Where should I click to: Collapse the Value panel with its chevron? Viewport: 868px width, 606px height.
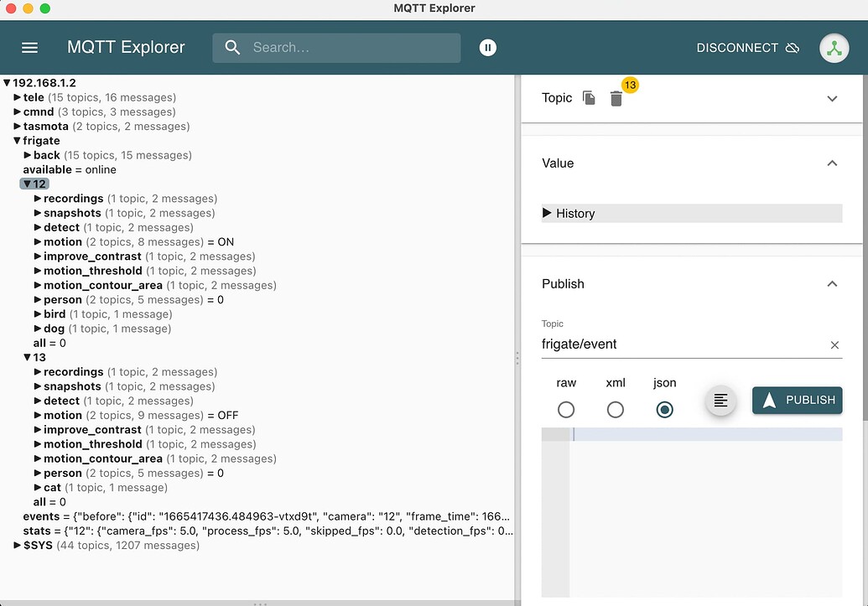click(832, 163)
